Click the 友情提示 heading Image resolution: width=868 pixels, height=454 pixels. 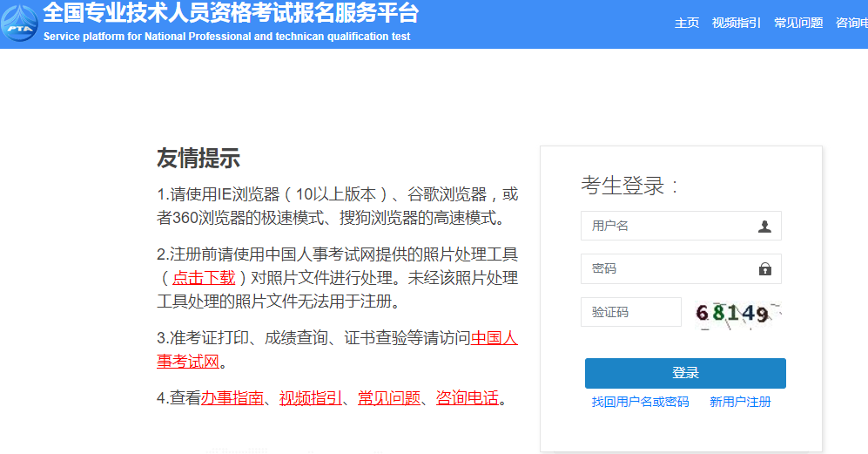[198, 158]
